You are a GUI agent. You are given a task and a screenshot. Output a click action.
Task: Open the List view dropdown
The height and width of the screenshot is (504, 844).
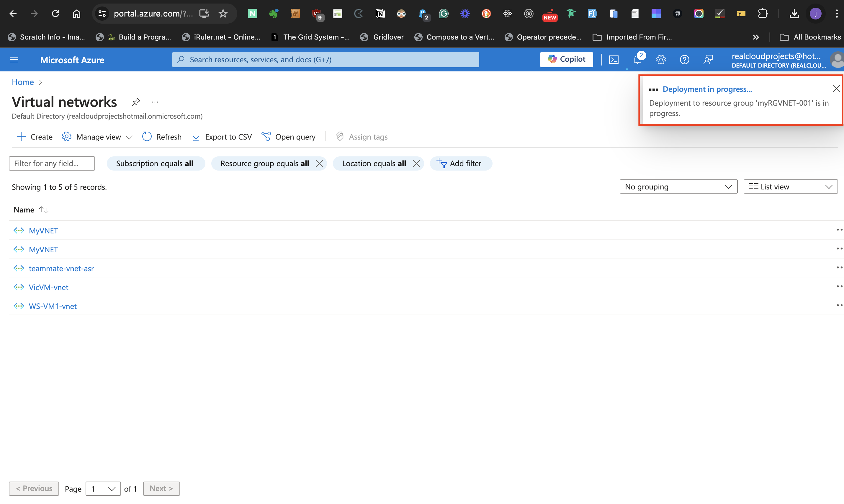[790, 186]
